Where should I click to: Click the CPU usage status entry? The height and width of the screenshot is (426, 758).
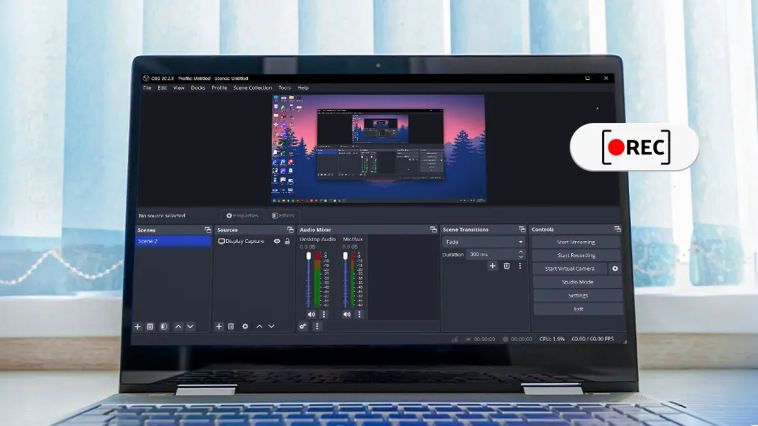pyautogui.click(x=552, y=339)
